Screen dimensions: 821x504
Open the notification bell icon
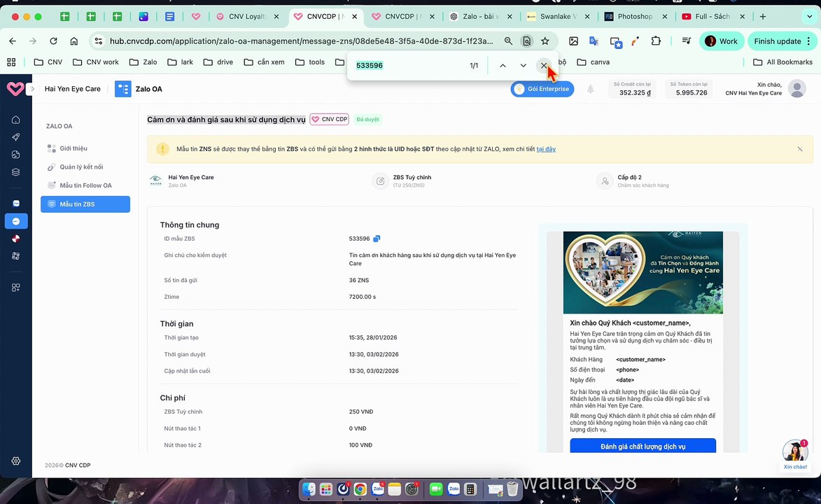590,89
